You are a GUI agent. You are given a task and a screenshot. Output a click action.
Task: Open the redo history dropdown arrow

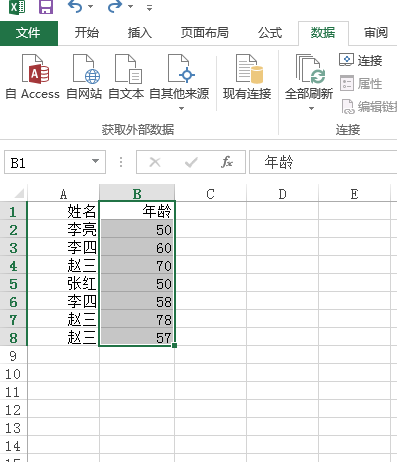point(130,6)
